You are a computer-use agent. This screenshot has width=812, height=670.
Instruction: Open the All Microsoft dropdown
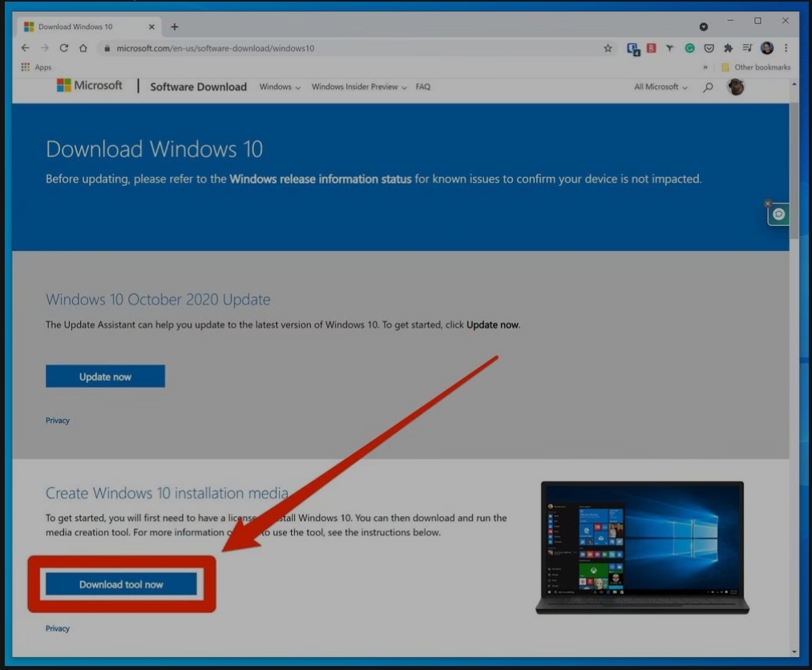661,87
